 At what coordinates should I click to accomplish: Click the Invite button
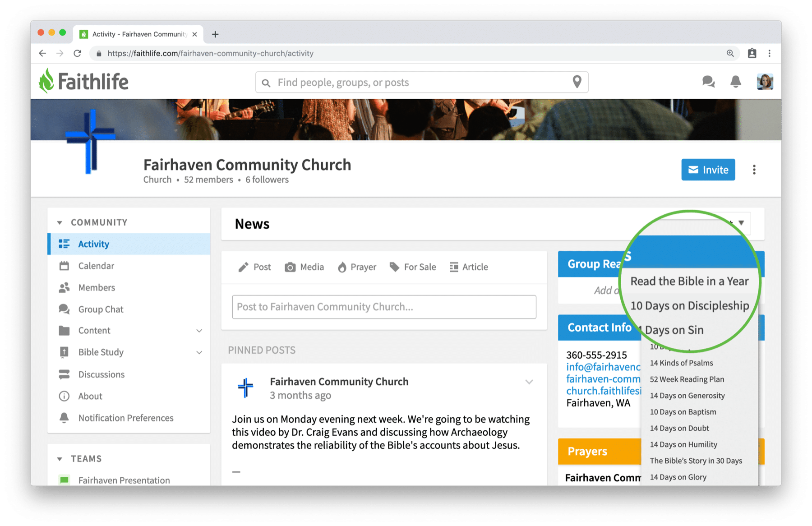(708, 170)
